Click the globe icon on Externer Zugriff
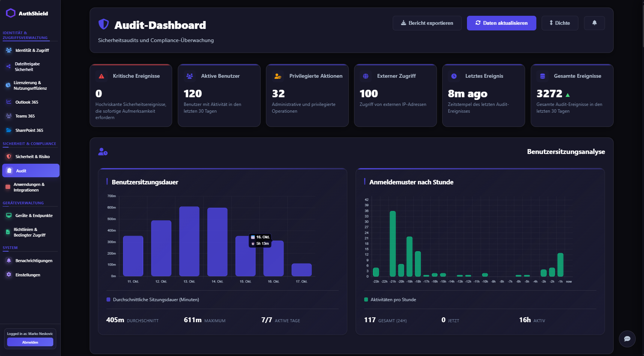The image size is (644, 356). pyautogui.click(x=366, y=76)
